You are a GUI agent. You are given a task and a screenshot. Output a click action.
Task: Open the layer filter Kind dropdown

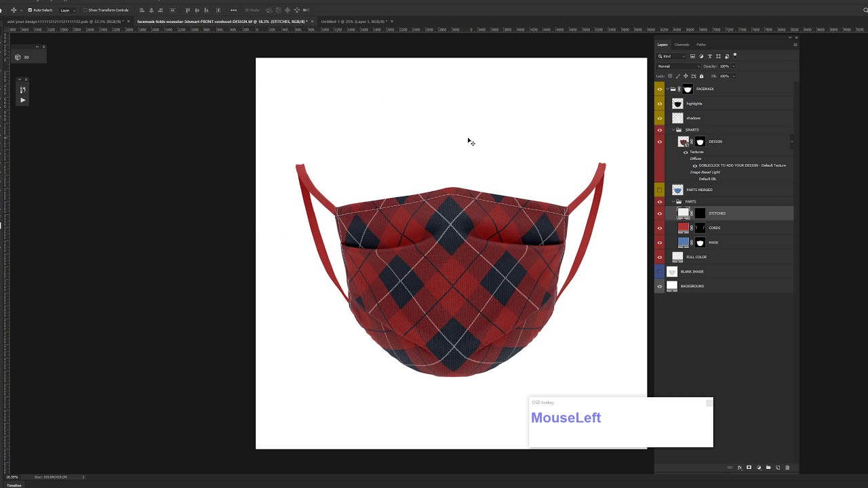(x=671, y=56)
